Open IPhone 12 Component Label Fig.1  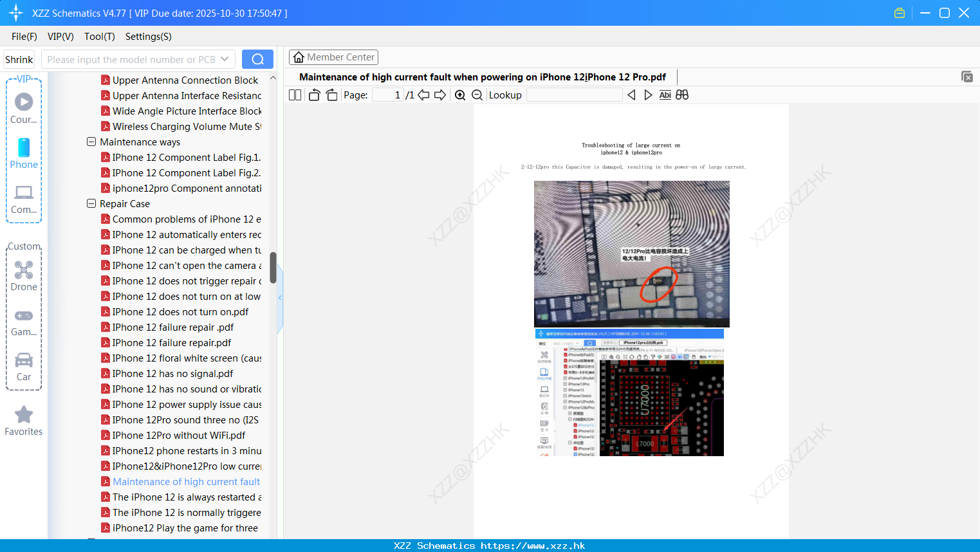point(181,157)
